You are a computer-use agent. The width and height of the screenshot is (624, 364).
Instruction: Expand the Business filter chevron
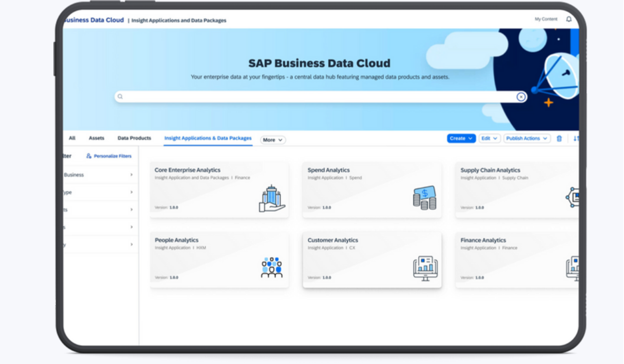tap(131, 175)
